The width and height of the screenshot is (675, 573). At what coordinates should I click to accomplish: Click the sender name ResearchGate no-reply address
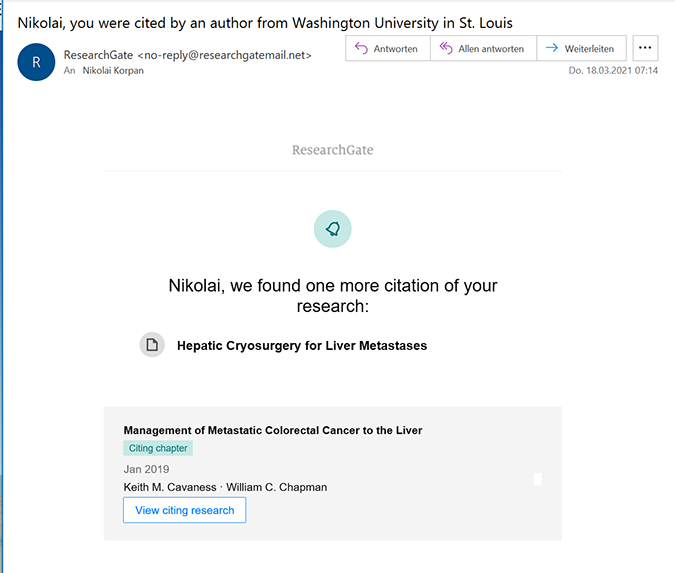[187, 54]
